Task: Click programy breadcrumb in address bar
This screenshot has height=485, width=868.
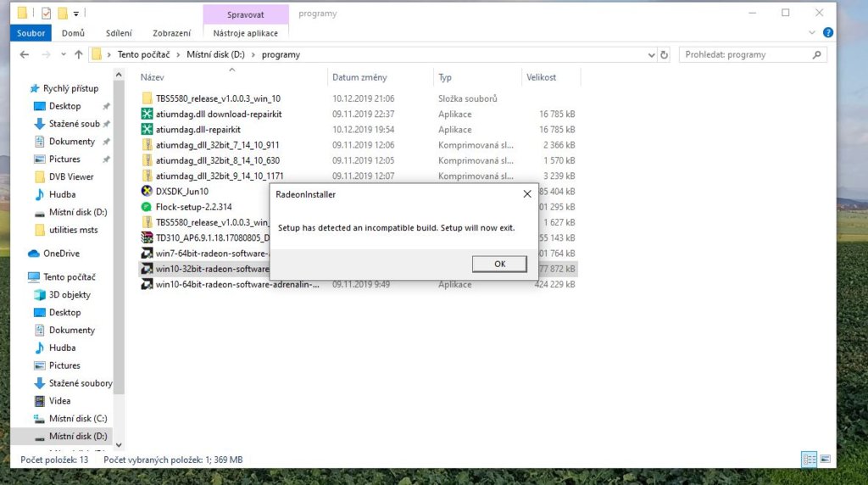Action: point(281,54)
